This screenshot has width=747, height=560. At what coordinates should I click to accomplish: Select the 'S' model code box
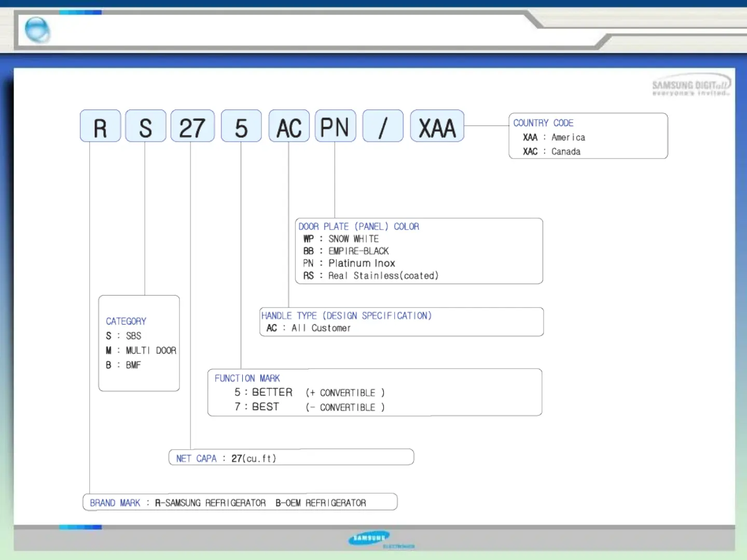click(x=146, y=126)
